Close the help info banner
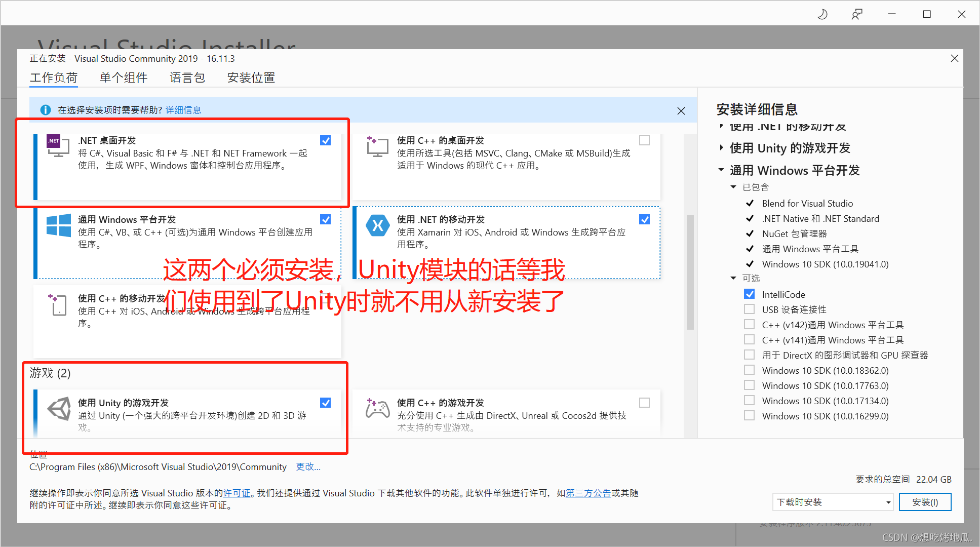Viewport: 980px width, 547px height. 681,111
